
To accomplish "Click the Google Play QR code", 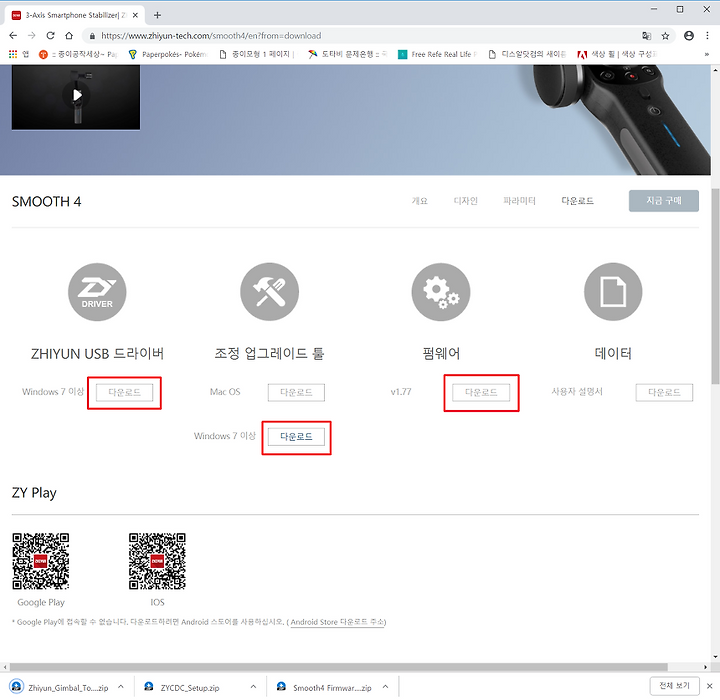I will click(x=41, y=561).
